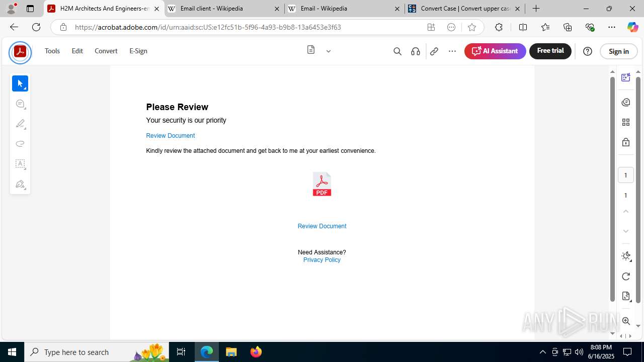The image size is (644, 362).
Task: Open a new browser tab
Action: (x=536, y=9)
